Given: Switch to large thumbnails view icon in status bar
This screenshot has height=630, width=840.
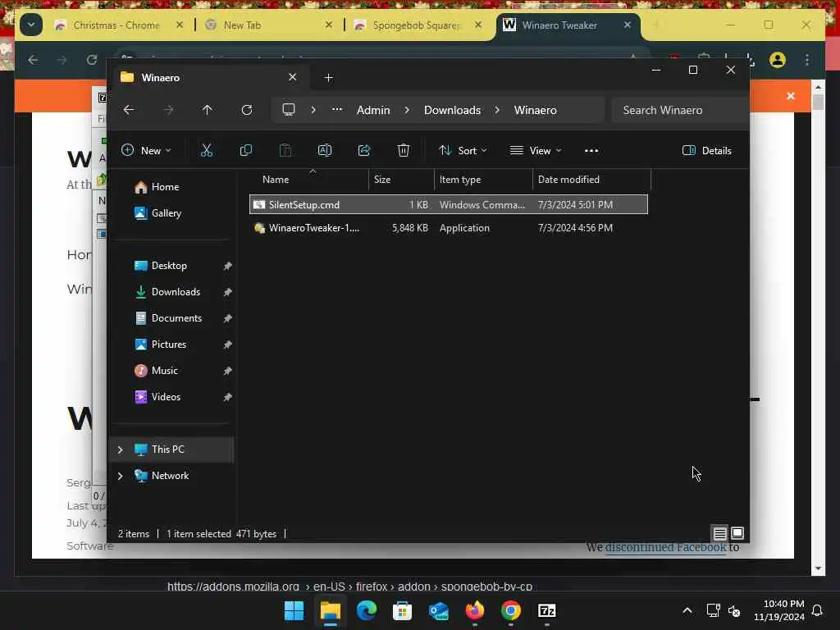Looking at the screenshot, I should 737,533.
